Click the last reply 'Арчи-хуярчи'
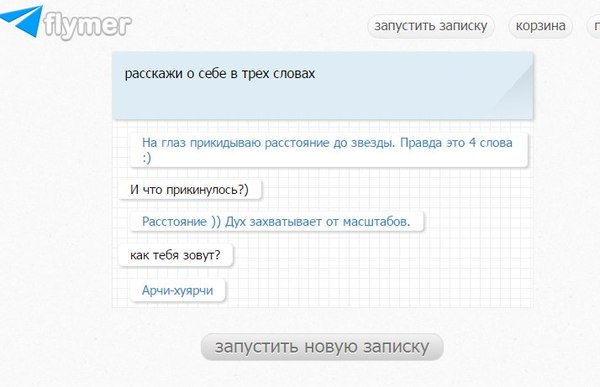600x387 pixels. [x=178, y=291]
